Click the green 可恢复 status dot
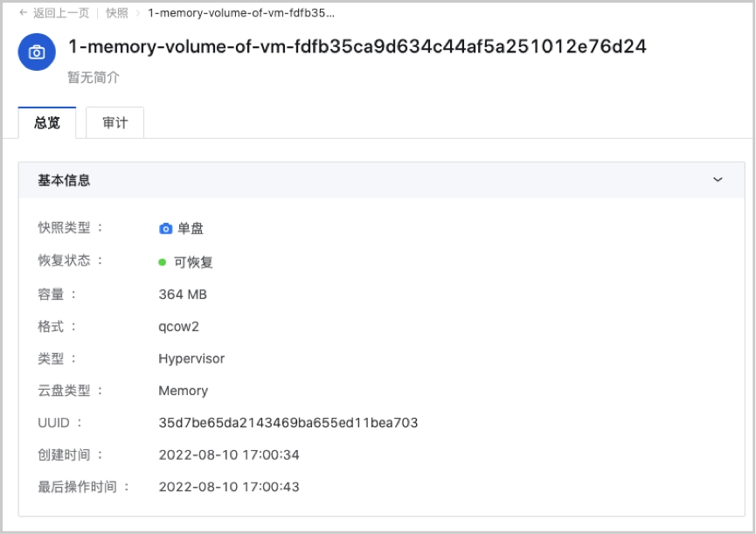This screenshot has width=756, height=534. pyautogui.click(x=163, y=261)
